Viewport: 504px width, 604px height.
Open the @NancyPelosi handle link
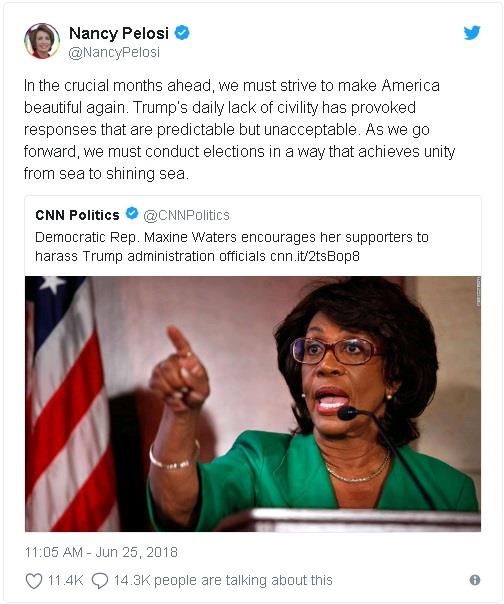click(114, 52)
